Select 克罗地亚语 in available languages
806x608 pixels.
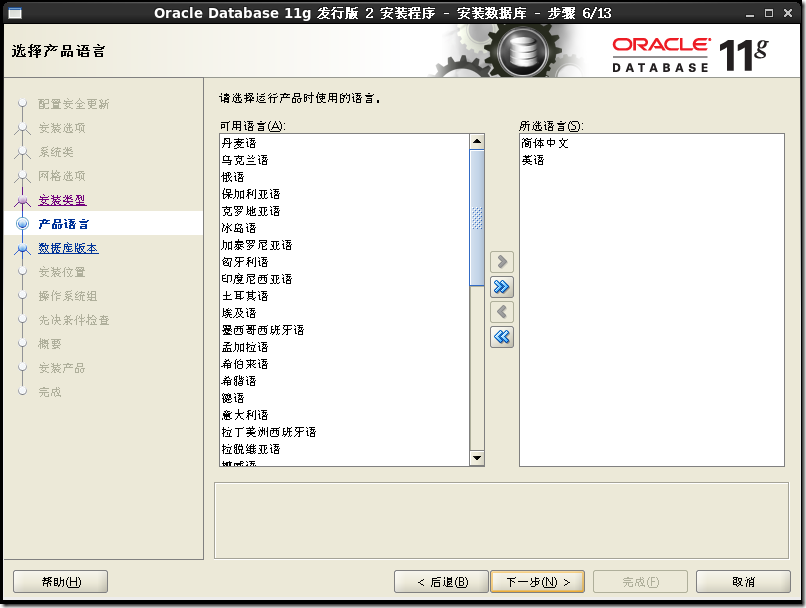(x=344, y=211)
